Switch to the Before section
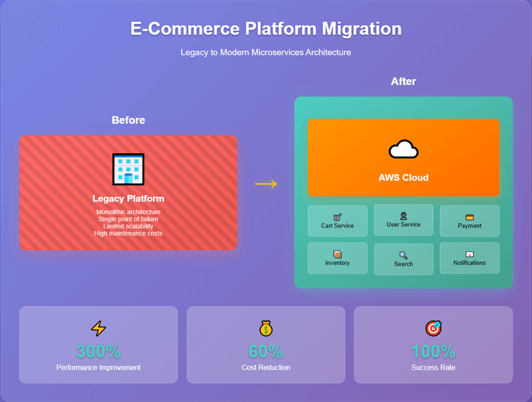The image size is (532, 402). tap(128, 120)
